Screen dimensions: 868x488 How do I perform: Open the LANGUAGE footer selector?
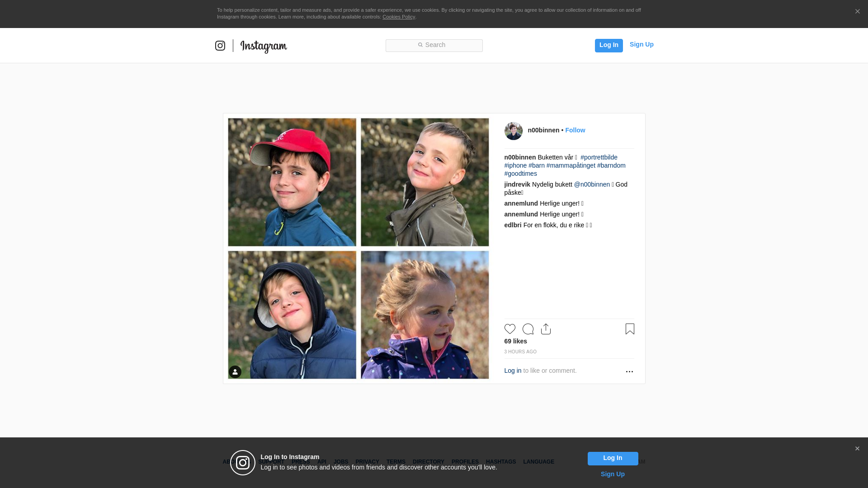tap(539, 462)
